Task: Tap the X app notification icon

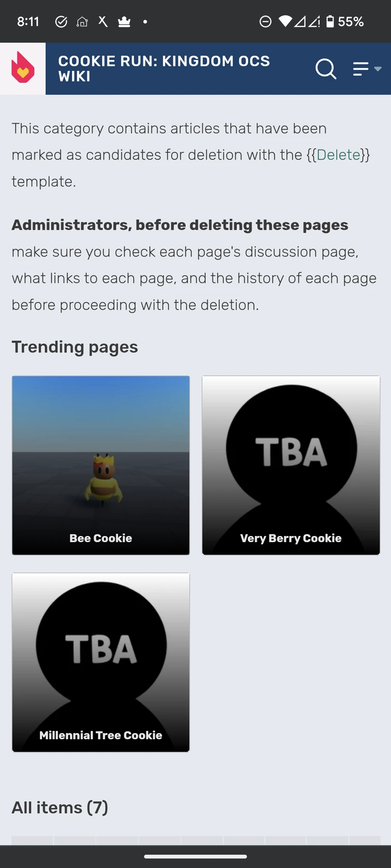Action: 103,21
